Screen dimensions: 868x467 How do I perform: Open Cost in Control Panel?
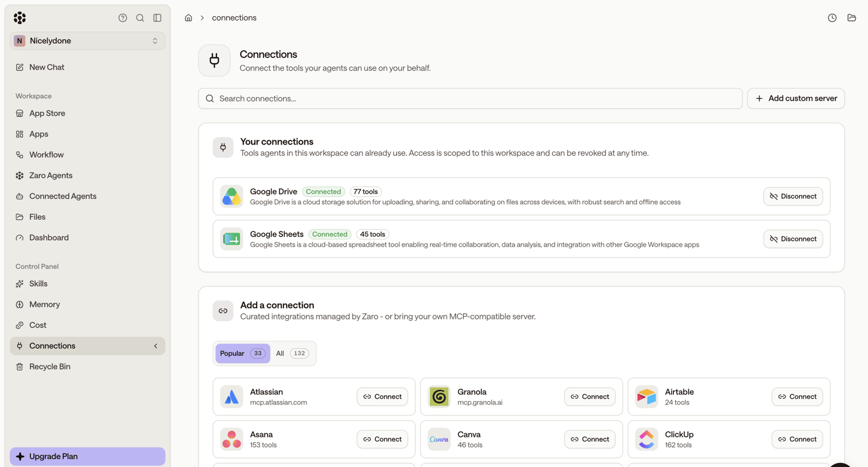pos(87,325)
